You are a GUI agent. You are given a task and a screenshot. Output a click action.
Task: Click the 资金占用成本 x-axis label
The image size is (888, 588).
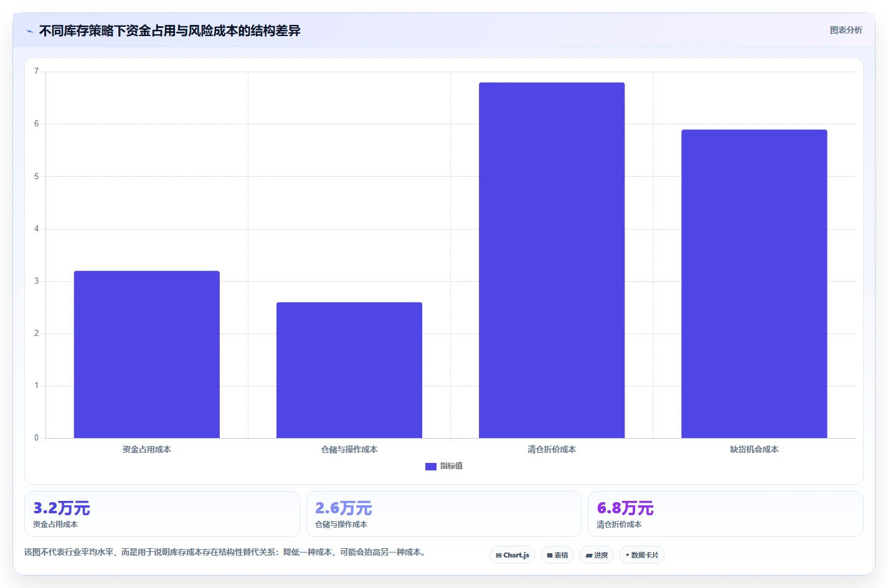point(147,449)
